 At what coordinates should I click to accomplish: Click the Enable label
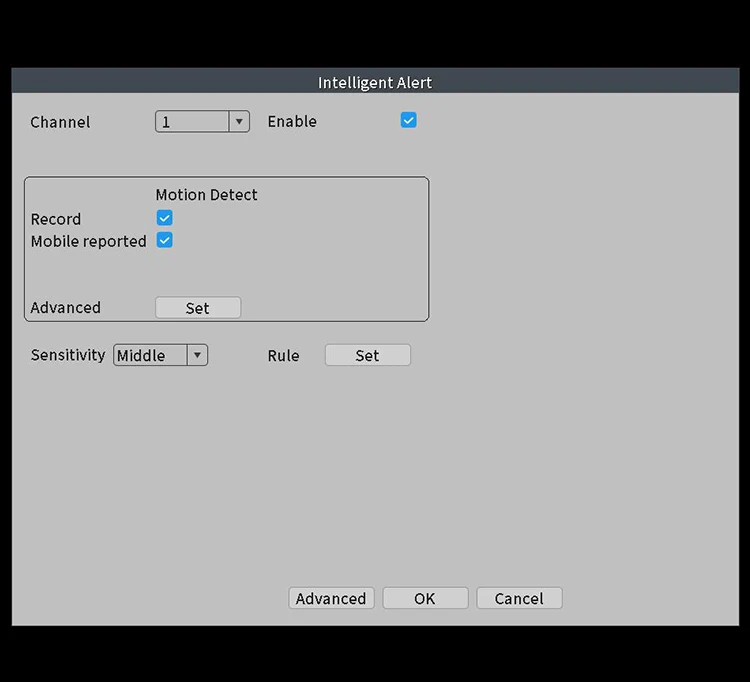pos(292,121)
